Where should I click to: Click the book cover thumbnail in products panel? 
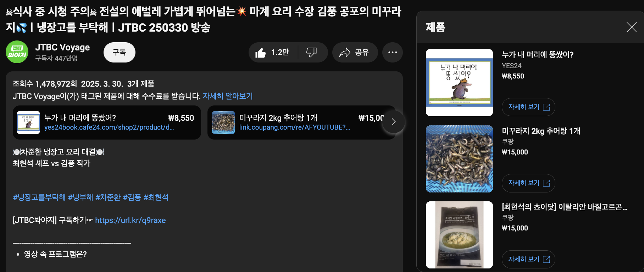[459, 82]
